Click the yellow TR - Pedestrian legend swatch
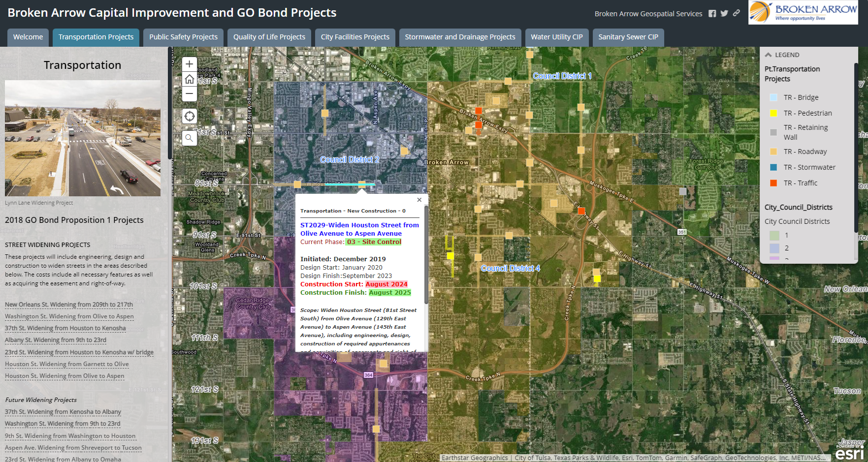The width and height of the screenshot is (868, 462). click(772, 113)
